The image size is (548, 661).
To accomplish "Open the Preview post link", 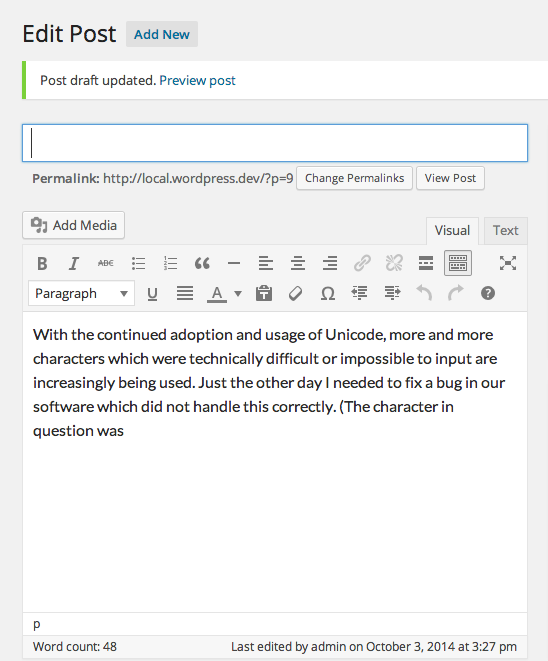I will (197, 80).
